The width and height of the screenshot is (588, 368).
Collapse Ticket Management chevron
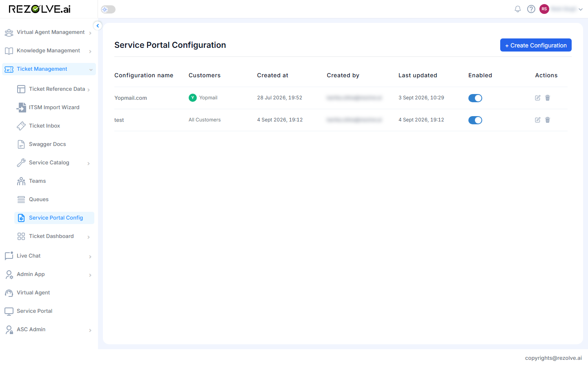pyautogui.click(x=91, y=70)
